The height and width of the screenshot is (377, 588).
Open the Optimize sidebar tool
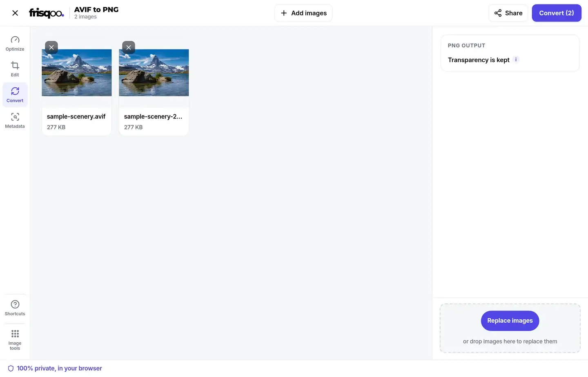pyautogui.click(x=15, y=43)
